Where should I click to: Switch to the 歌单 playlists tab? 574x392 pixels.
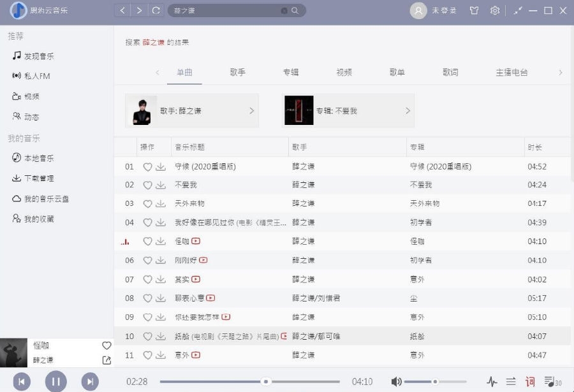pos(397,72)
